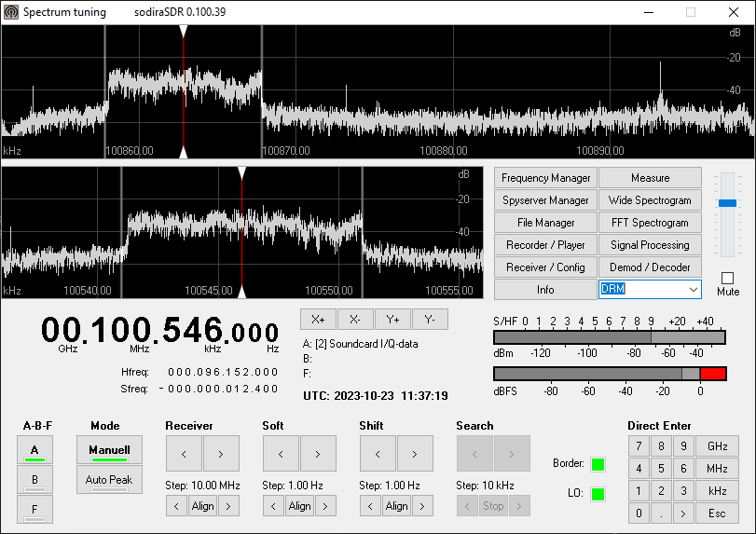756x534 pixels.
Task: Click the Receiver left arrow button
Action: pos(184,454)
